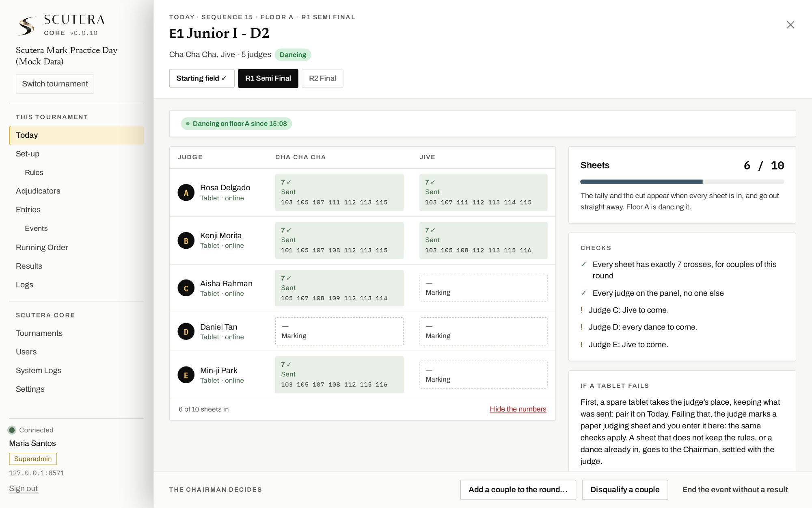This screenshot has width=812, height=508.
Task: Click Disqualify a couple button
Action: coord(625,490)
